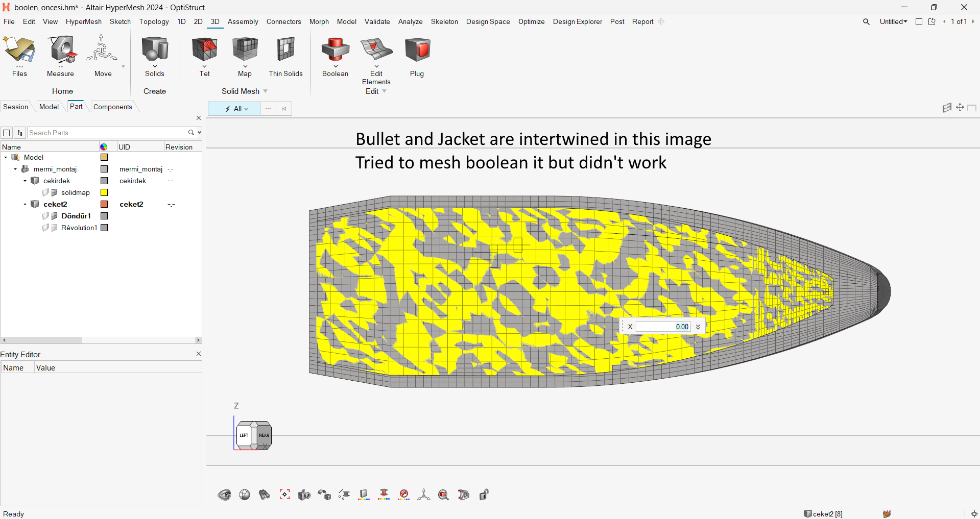Image resolution: width=980 pixels, height=519 pixels.
Task: Open the Validate ribbon tab
Action: point(377,21)
